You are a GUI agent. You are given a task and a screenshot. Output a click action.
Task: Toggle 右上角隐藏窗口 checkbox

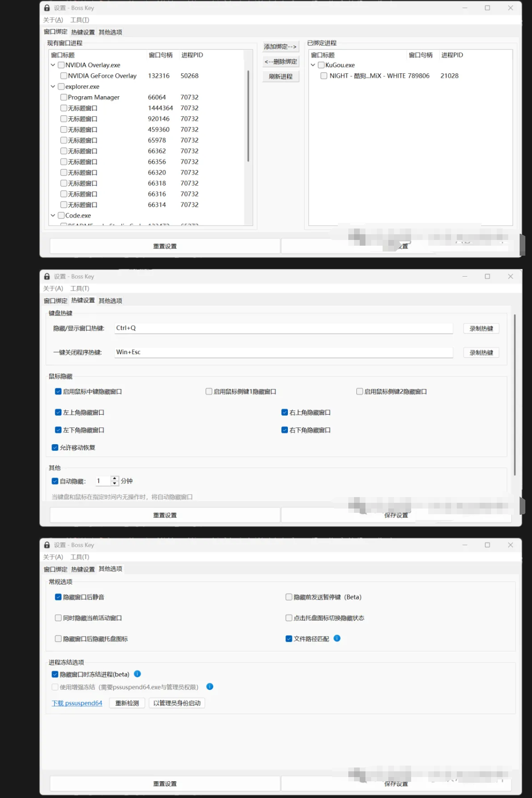pos(285,412)
